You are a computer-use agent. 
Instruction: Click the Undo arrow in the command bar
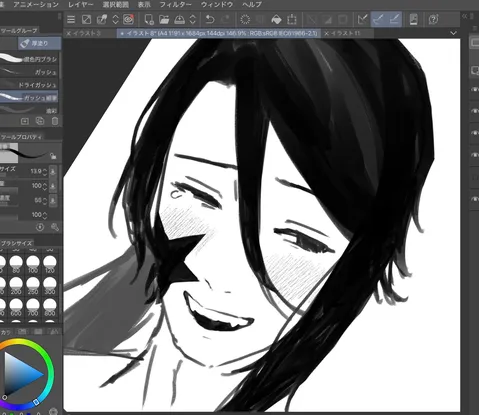click(x=210, y=19)
